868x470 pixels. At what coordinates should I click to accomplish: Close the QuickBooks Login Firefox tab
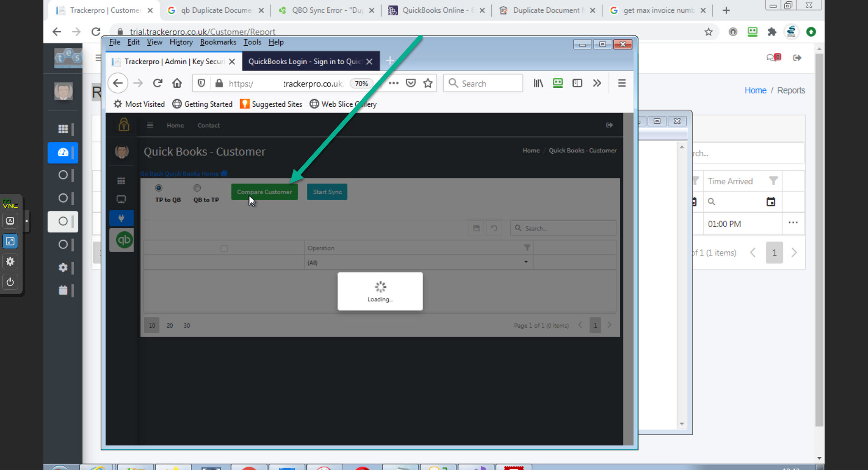point(369,61)
